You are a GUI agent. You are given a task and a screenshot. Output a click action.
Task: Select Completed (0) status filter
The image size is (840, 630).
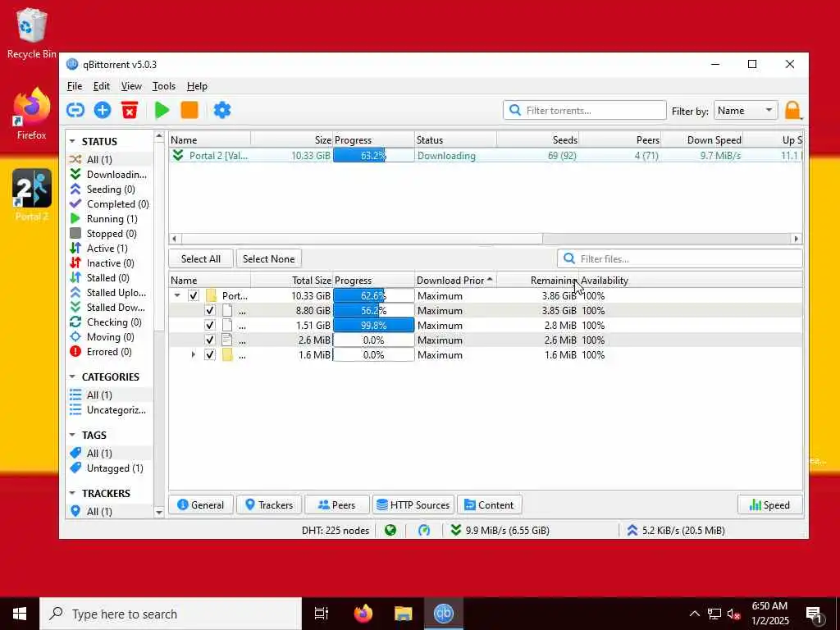pyautogui.click(x=109, y=203)
